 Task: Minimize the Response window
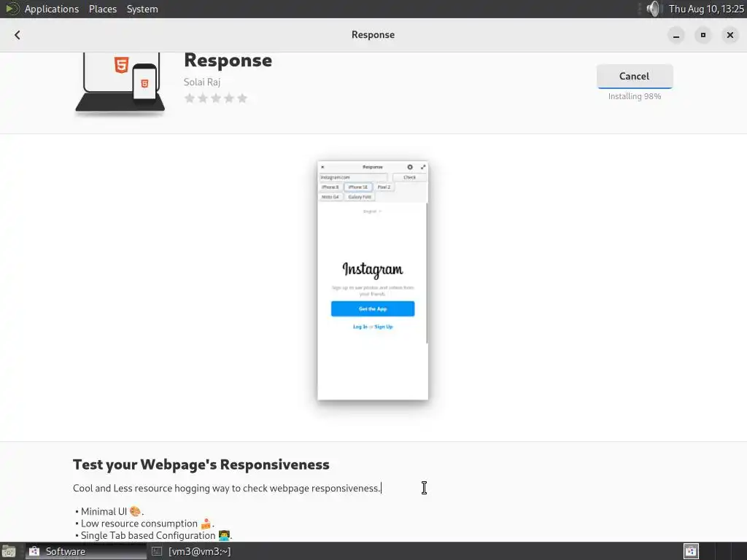[x=676, y=35]
